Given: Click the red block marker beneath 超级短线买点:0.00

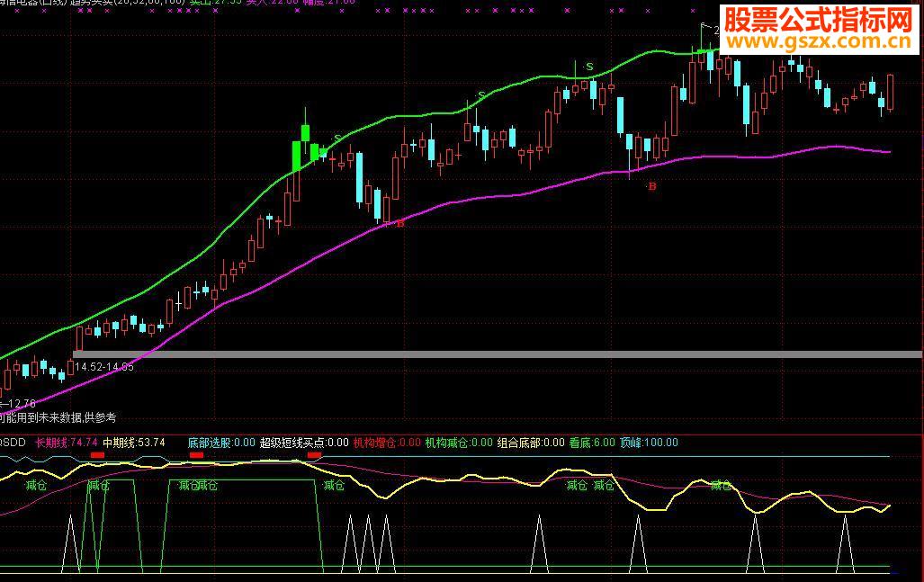Looking at the screenshot, I should coord(314,455).
